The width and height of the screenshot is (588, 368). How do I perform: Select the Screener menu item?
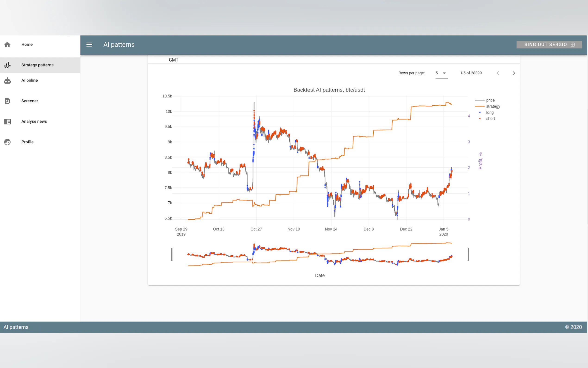tap(29, 101)
